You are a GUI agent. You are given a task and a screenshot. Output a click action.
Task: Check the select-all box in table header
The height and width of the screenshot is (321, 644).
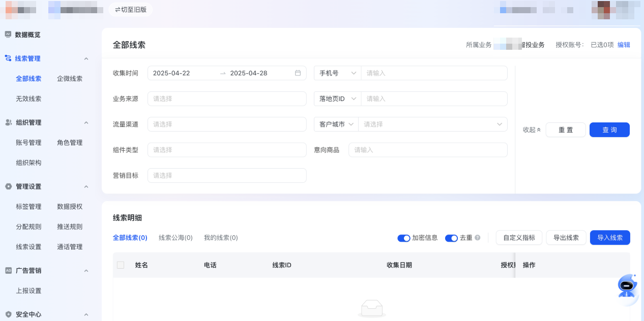tap(120, 265)
